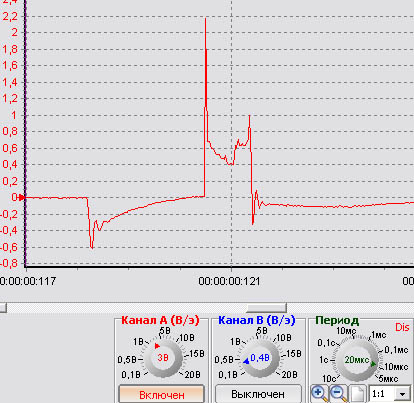Click the zoom in magnifier icon
Screen dimensions: 414x403
319,393
